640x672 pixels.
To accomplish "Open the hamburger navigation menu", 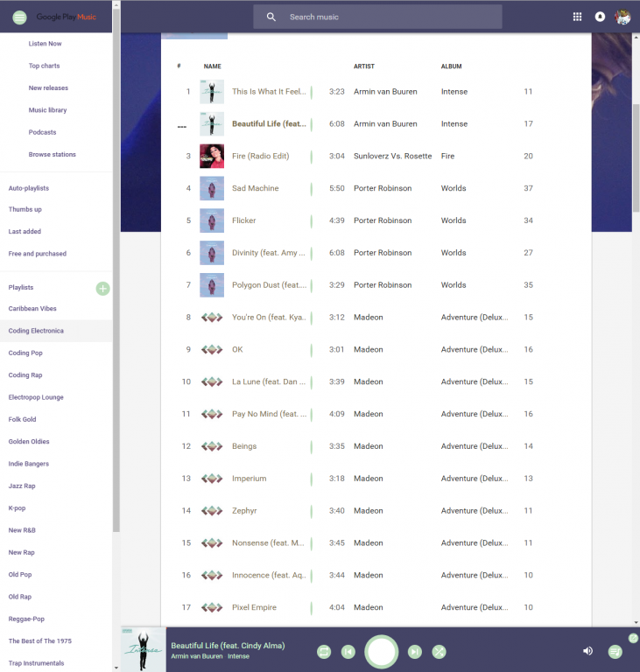I will pyautogui.click(x=19, y=17).
